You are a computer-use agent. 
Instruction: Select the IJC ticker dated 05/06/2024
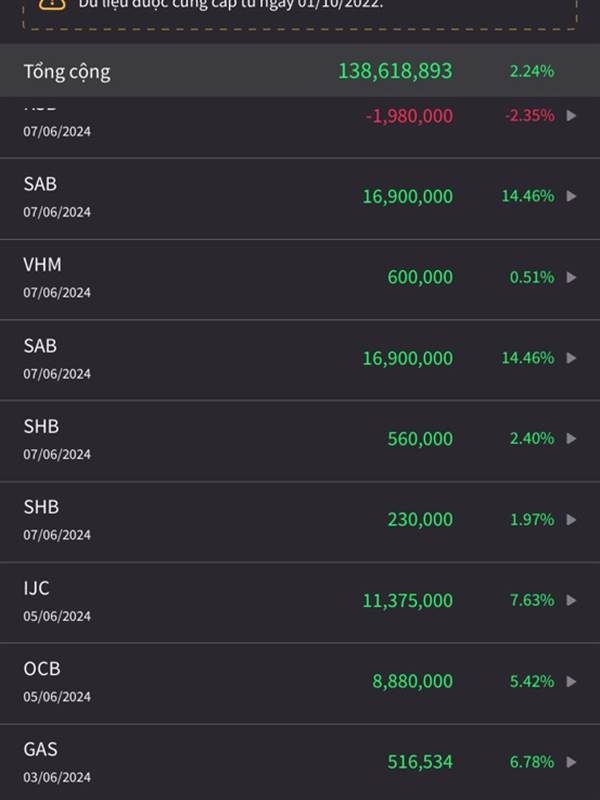pyautogui.click(x=36, y=588)
